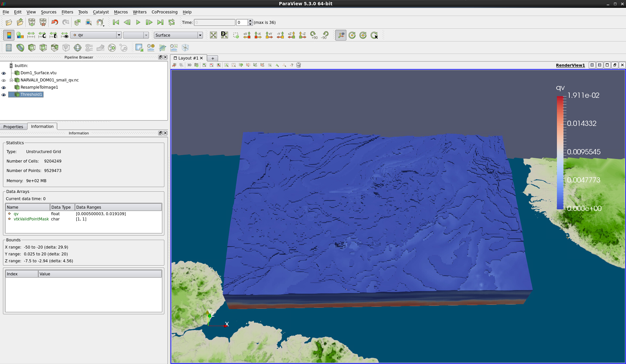Open the color palette loader icon
This screenshot has height=364, width=626.
point(100,22)
